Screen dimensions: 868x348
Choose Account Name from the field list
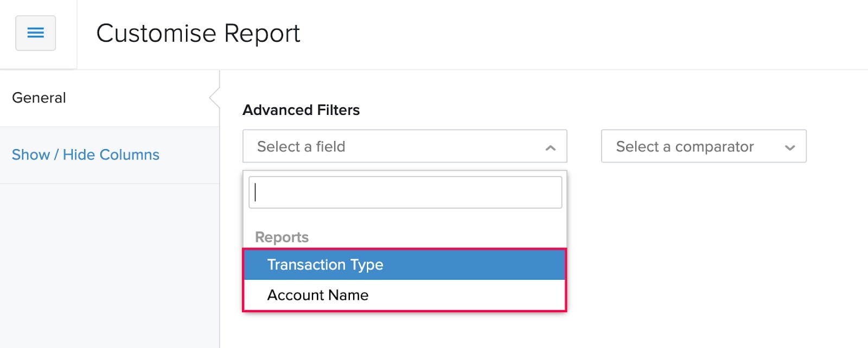(317, 295)
